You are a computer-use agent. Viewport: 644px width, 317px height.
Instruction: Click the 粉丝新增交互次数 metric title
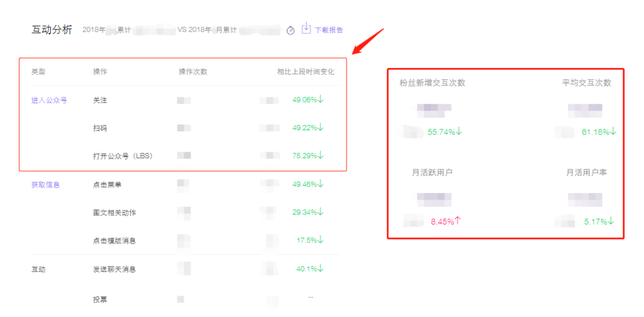pyautogui.click(x=432, y=83)
